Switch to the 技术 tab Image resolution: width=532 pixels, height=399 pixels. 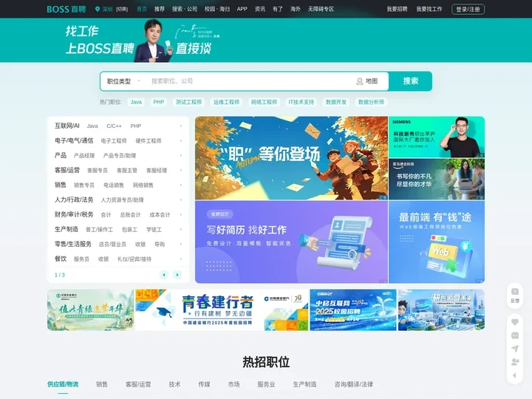(174, 384)
